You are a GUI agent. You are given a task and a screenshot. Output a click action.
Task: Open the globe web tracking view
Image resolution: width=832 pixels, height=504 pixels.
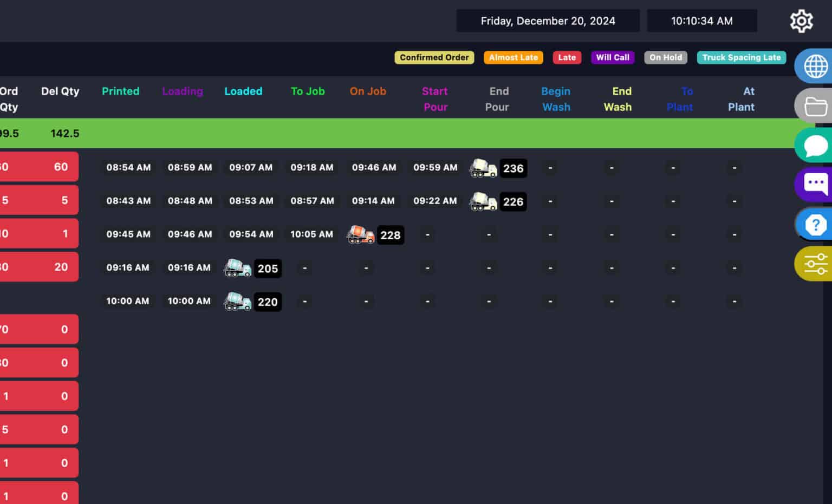click(815, 66)
